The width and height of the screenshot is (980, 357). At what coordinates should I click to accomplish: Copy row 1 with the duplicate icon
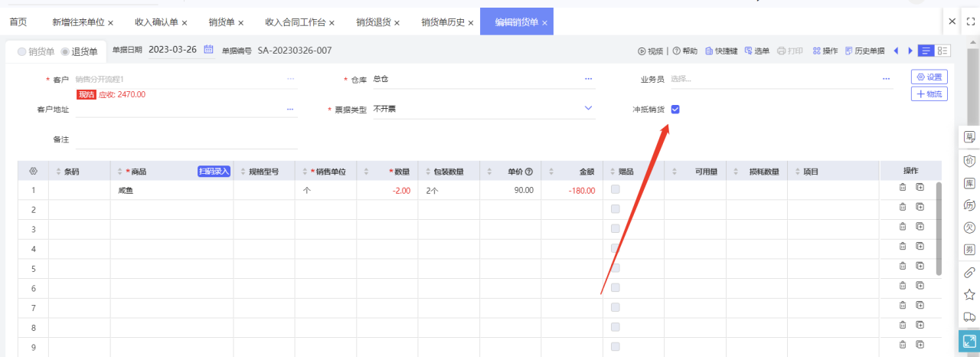920,187
